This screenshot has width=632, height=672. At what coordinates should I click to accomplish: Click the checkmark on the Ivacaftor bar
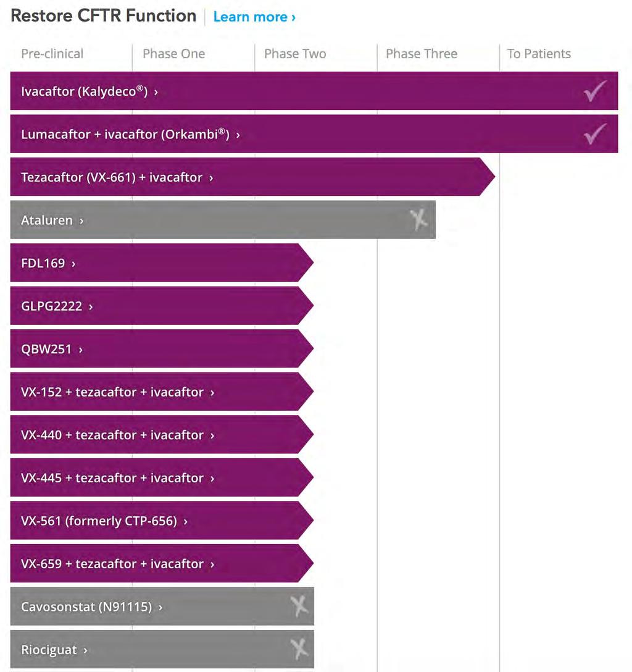coord(595,91)
